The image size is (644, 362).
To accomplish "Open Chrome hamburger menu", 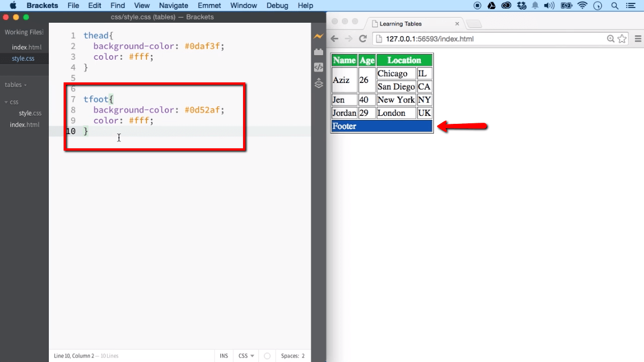I will pyautogui.click(x=638, y=39).
